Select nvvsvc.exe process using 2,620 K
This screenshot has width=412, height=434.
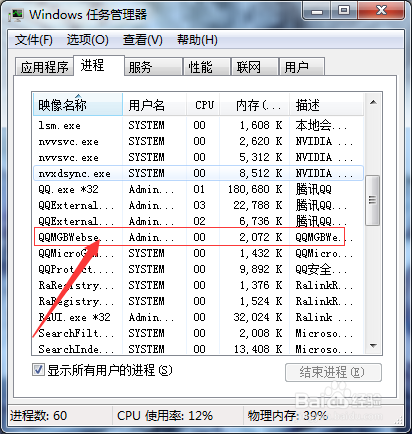(x=198, y=141)
